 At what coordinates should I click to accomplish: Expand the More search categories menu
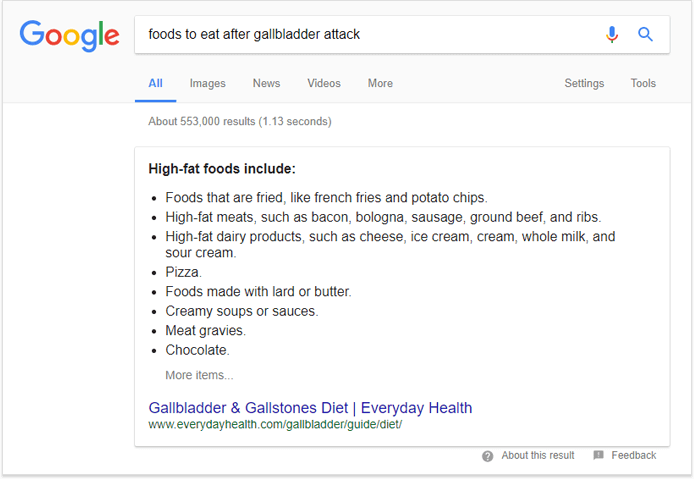(380, 83)
